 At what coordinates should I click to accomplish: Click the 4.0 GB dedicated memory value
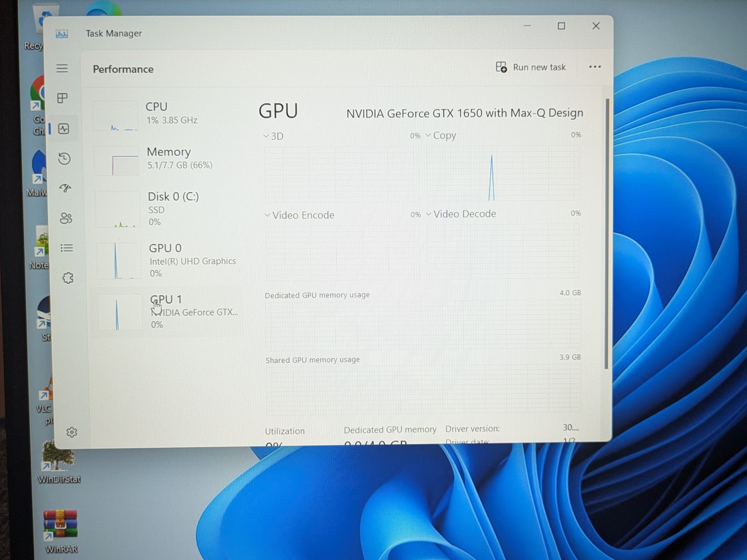click(x=570, y=293)
